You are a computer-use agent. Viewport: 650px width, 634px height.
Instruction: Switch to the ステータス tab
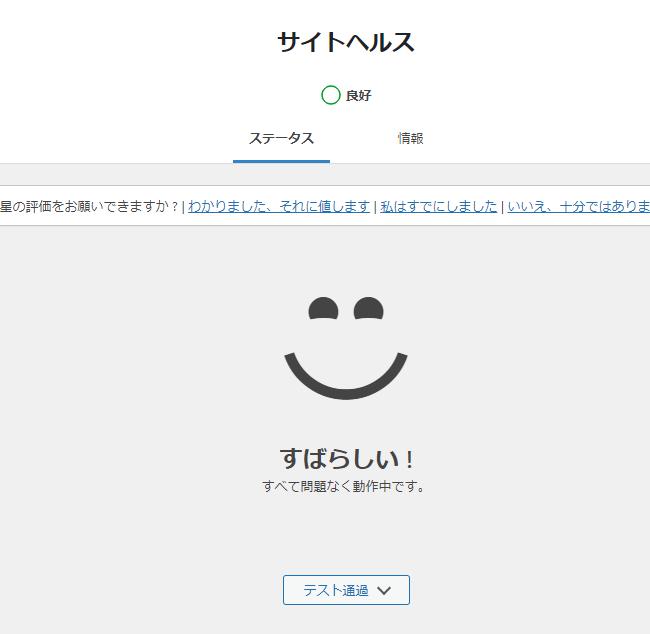281,138
